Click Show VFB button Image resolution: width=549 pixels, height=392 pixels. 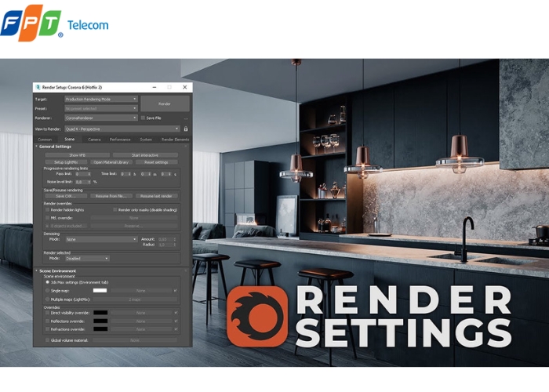click(x=77, y=155)
